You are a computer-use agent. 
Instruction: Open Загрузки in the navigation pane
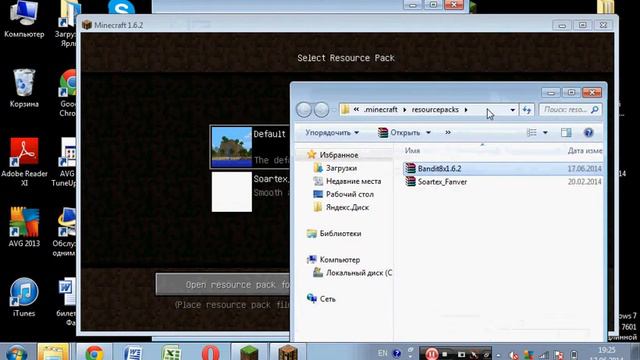click(341, 168)
